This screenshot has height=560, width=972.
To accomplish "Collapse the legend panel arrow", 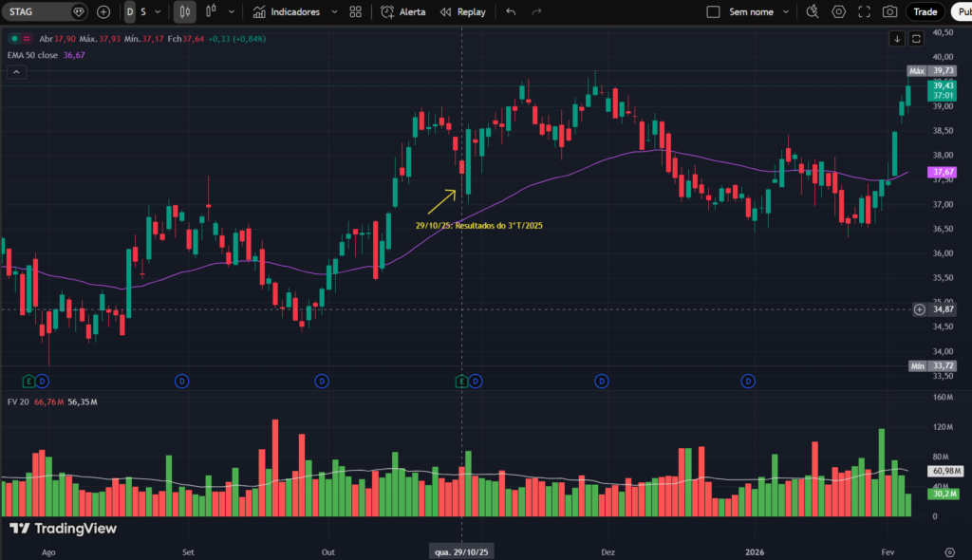I will click(15, 71).
